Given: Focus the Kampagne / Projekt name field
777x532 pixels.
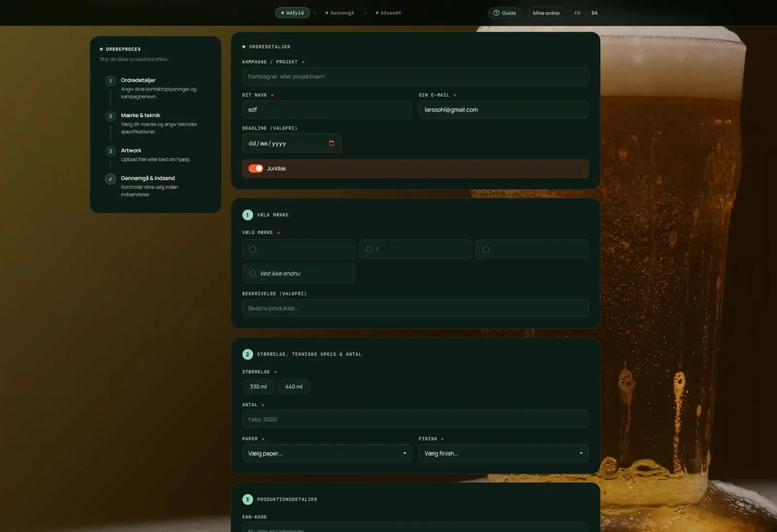Looking at the screenshot, I should point(415,77).
